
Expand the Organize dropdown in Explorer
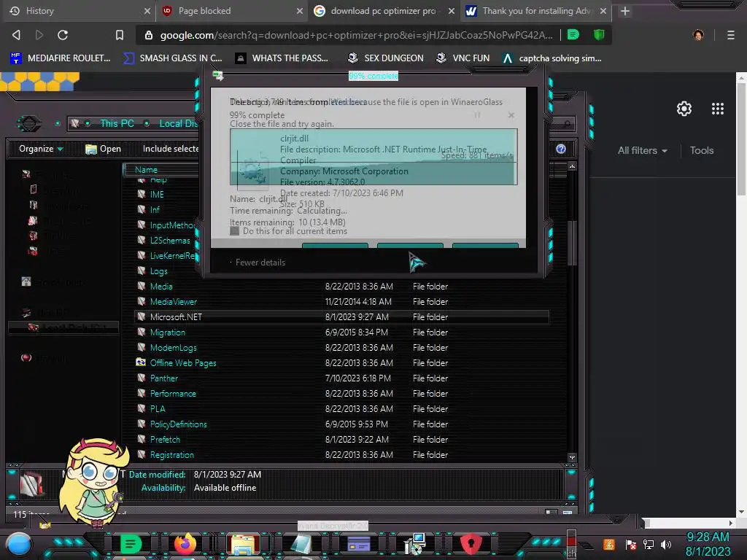(41, 149)
